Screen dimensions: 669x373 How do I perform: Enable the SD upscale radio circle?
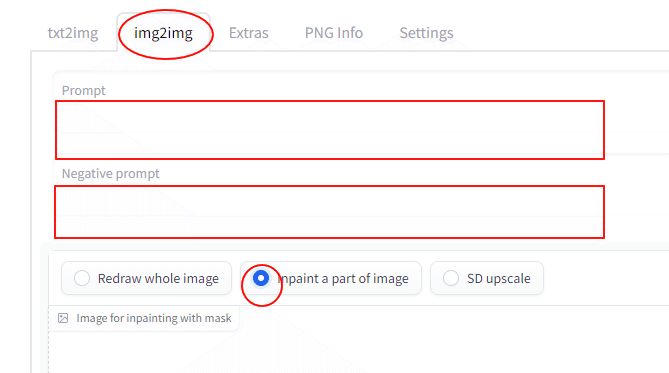coord(451,278)
